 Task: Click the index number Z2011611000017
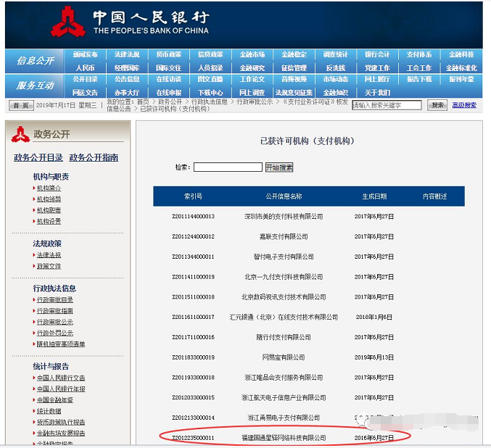click(x=193, y=317)
